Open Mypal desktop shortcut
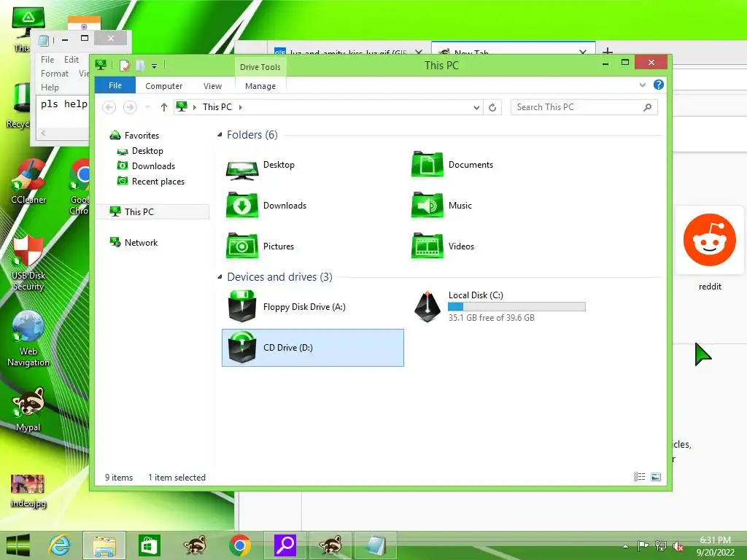 (x=28, y=408)
